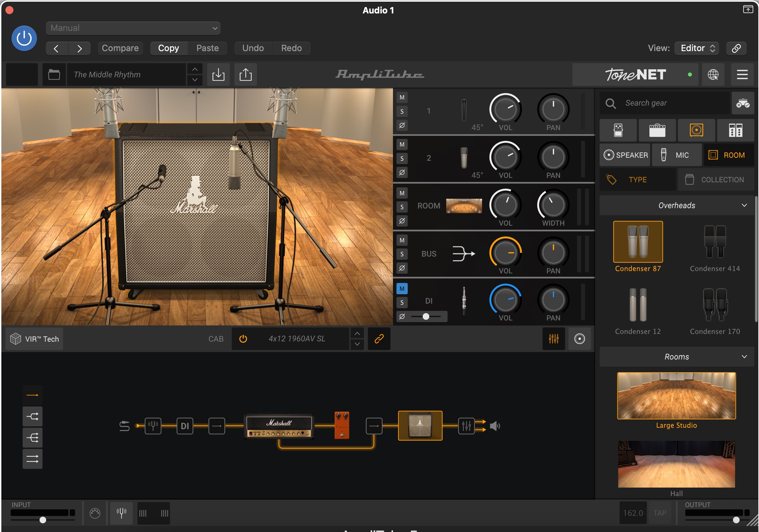The height and width of the screenshot is (532, 759).
Task: Open the preset browser folder icon
Action: coord(54,75)
